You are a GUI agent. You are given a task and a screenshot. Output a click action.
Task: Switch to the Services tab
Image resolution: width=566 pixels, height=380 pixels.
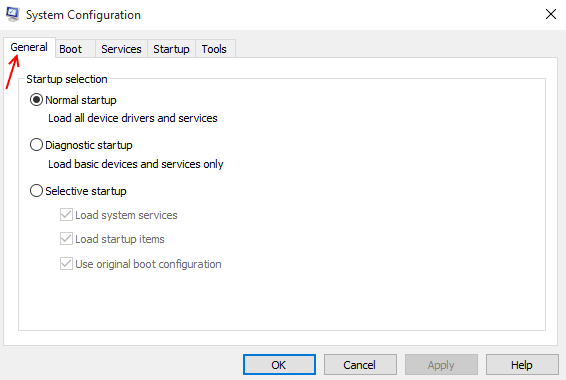pos(121,49)
